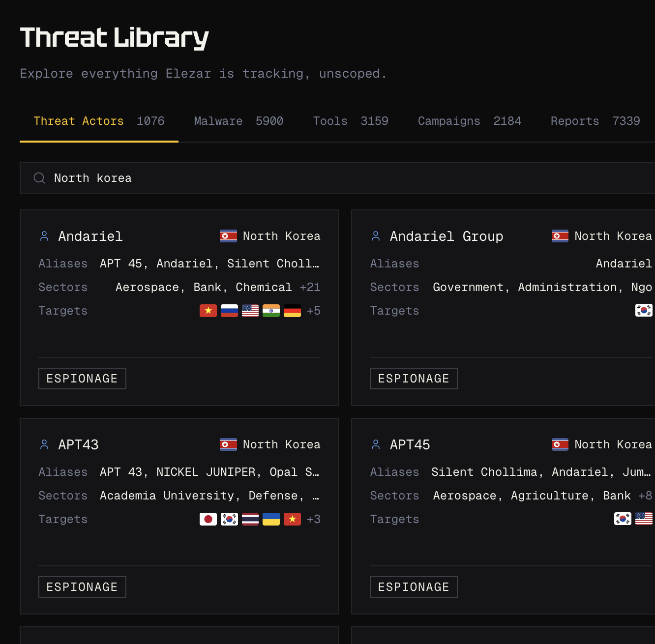Screen dimensions: 655x644
Task: Click sectors text 'Aerospace, Agriculture, Bank'
Action: coord(532,496)
